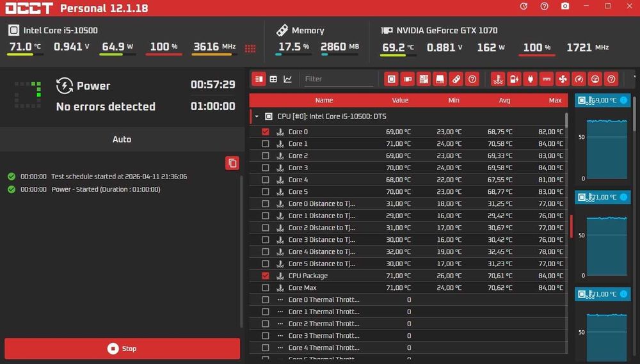Filter sensors by battery voltage icon
The height and width of the screenshot is (364, 640).
(515, 79)
